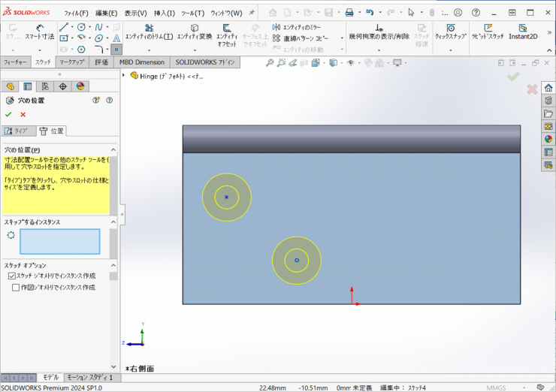Open the DisplayManager color wheel tab
The image size is (556, 392).
[x=80, y=86]
